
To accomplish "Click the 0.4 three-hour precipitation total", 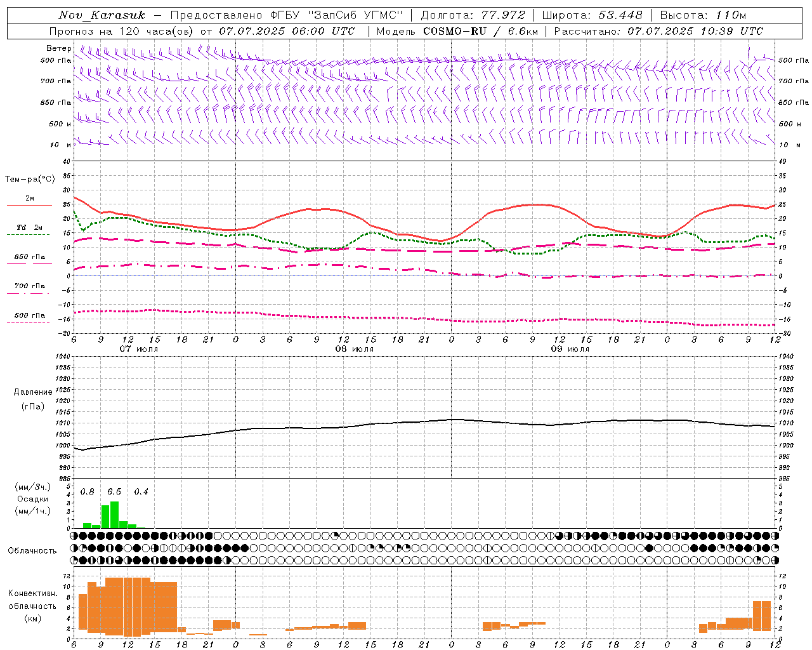I will (141, 492).
